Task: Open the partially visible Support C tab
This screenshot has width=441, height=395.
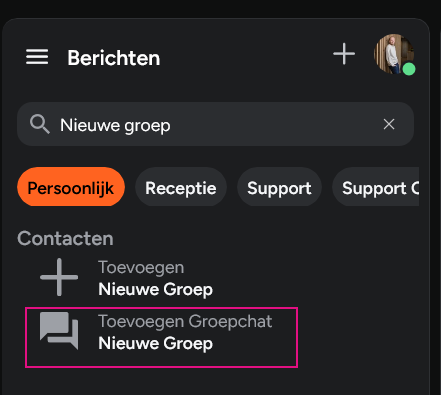Action: coord(376,187)
